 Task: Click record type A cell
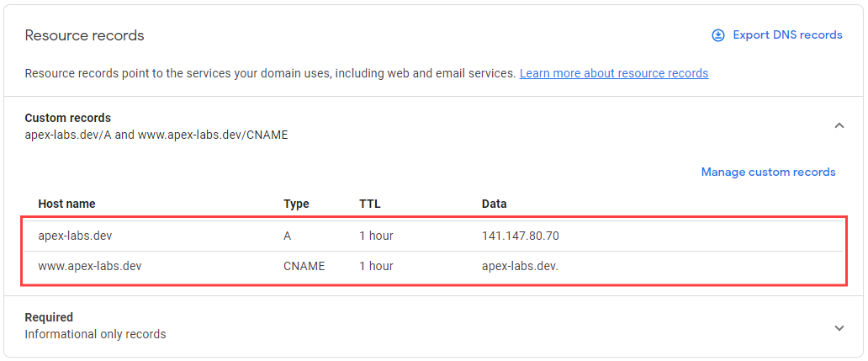(288, 236)
